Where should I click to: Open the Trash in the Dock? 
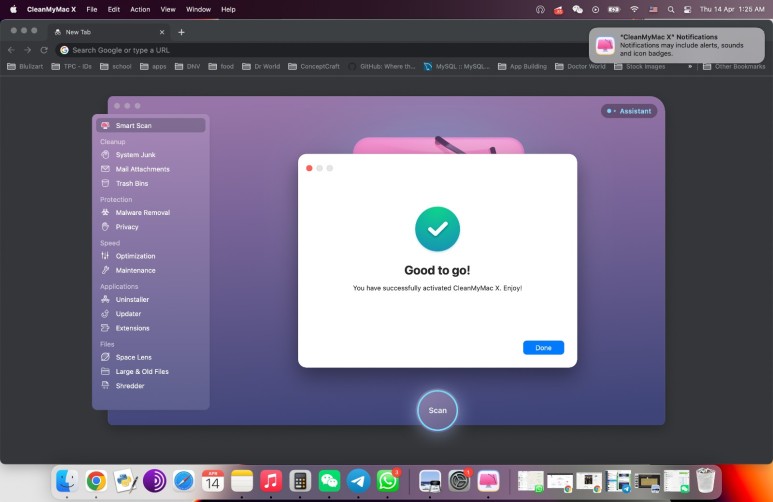[705, 480]
